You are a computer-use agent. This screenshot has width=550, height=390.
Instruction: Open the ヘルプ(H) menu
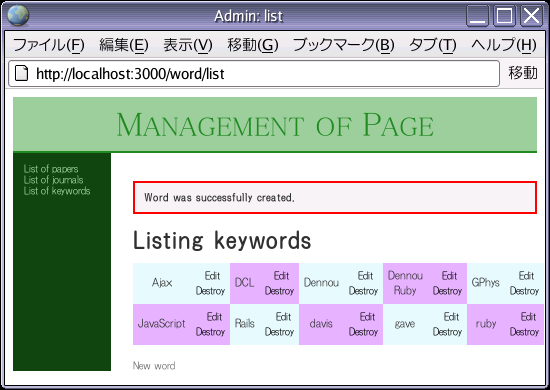[504, 45]
